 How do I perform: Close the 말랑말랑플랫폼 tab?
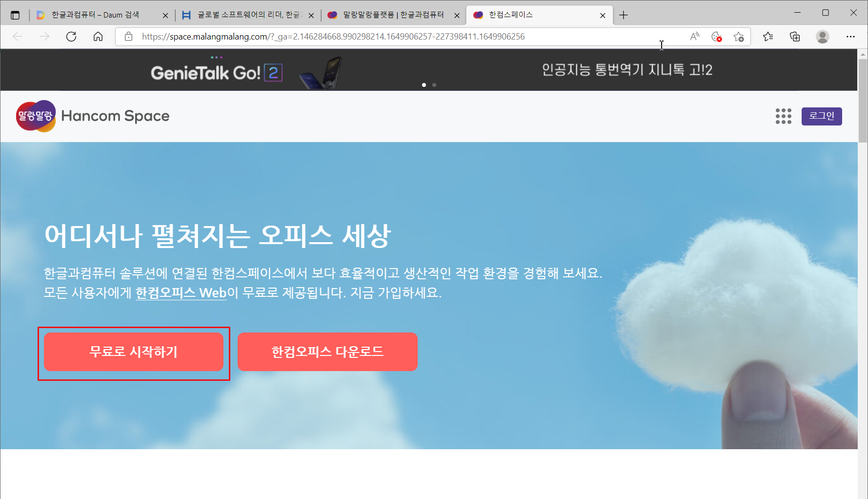pos(457,16)
